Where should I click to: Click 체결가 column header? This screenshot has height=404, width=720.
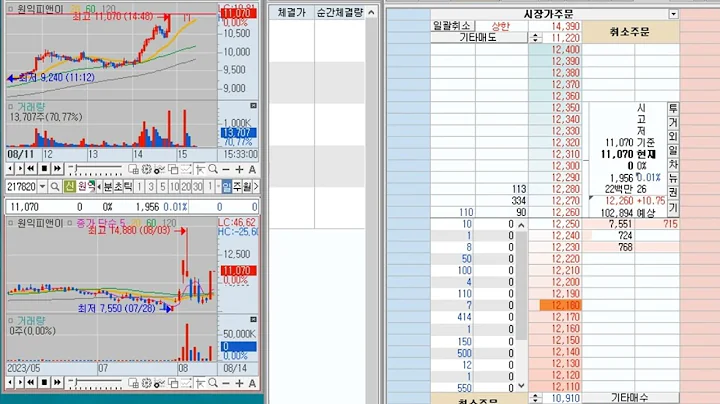tap(292, 12)
